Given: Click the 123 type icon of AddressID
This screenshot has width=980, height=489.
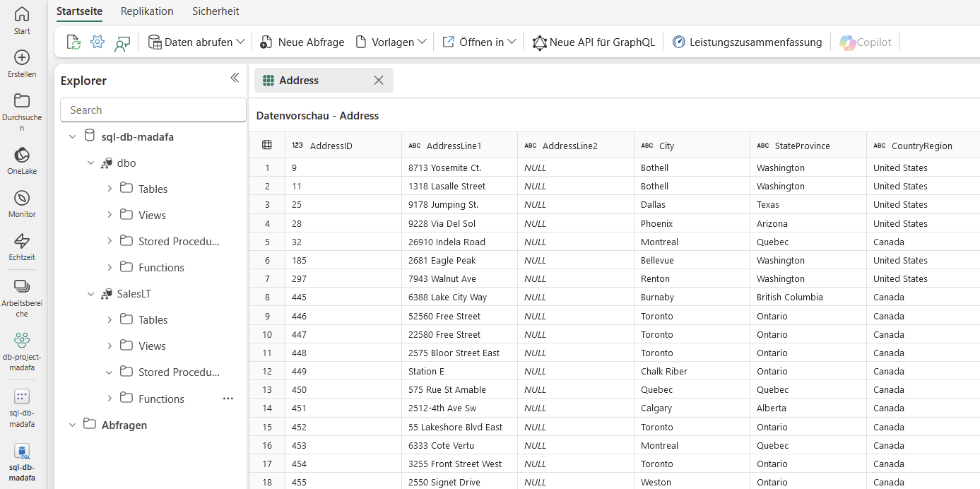Looking at the screenshot, I should (297, 146).
